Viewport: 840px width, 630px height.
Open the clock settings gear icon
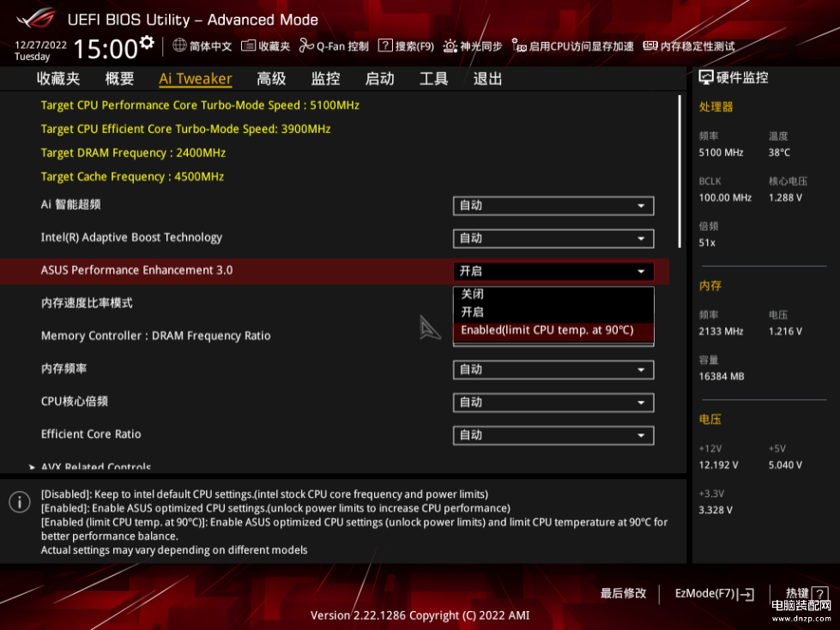147,42
